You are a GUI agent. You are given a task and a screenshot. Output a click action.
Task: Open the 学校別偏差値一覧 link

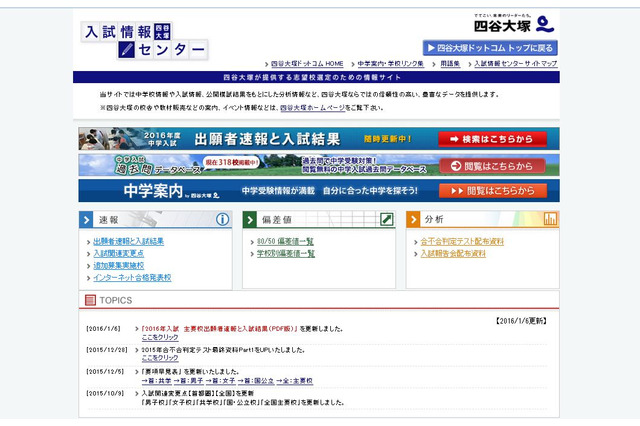286,254
